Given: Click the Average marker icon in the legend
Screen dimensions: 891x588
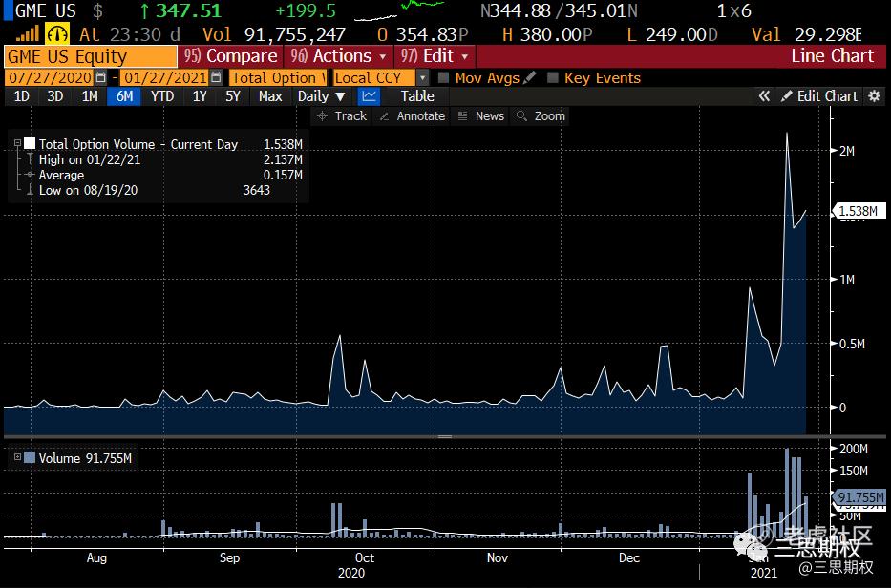Looking at the screenshot, I should (x=30, y=175).
